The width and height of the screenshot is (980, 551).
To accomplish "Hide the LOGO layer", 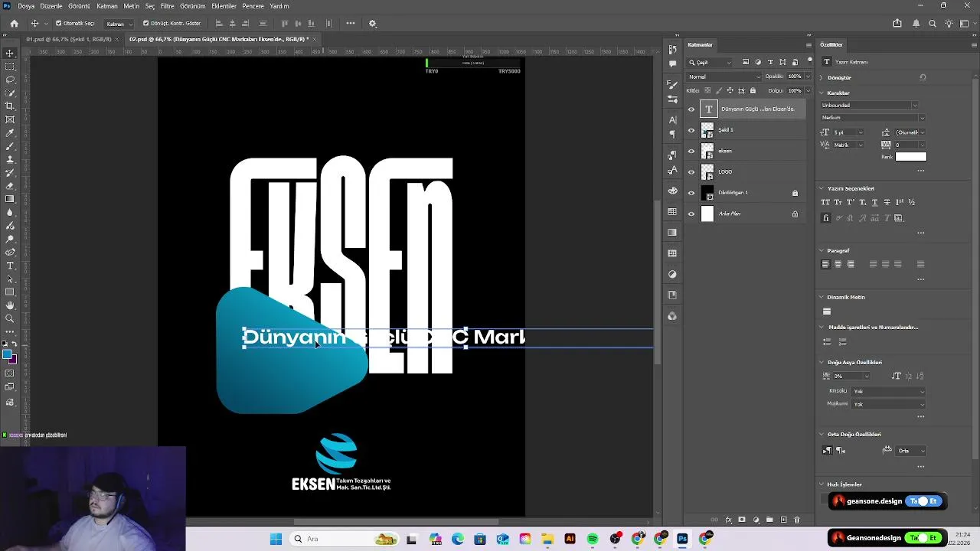I will tap(691, 172).
